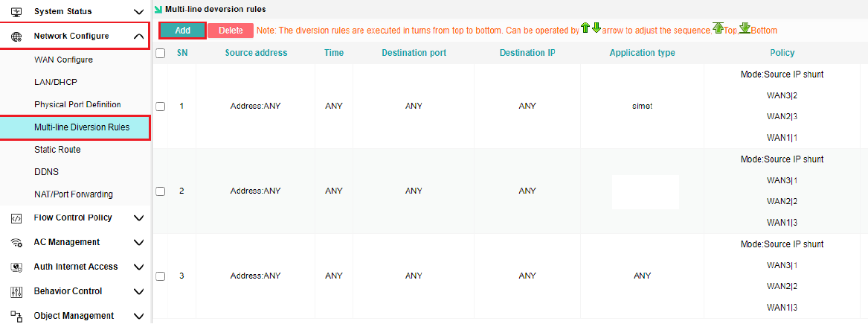Go to NAT/Port Forwarding page
868x327 pixels.
pyautogui.click(x=74, y=194)
